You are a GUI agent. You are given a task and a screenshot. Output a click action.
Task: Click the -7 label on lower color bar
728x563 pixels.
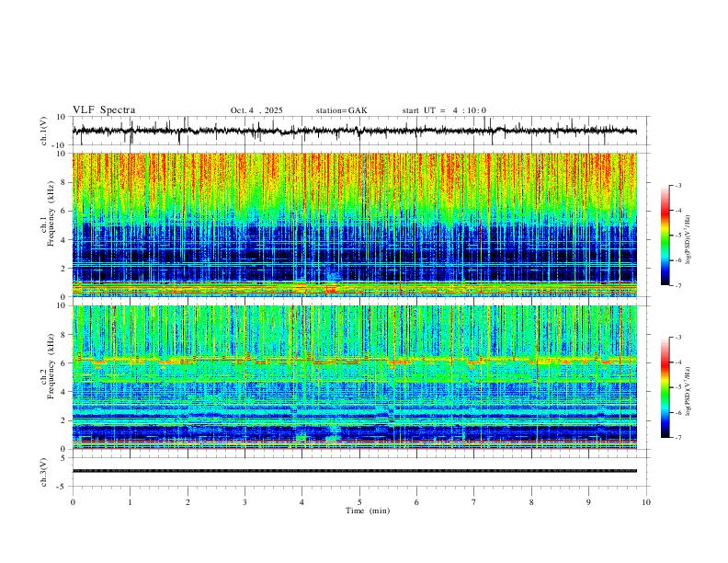pyautogui.click(x=678, y=438)
